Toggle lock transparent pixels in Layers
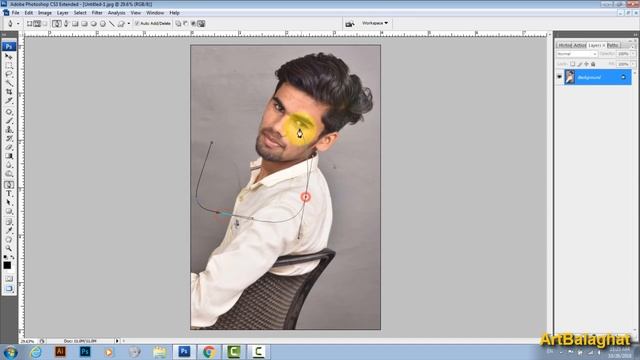The width and height of the screenshot is (640, 360). (572, 64)
